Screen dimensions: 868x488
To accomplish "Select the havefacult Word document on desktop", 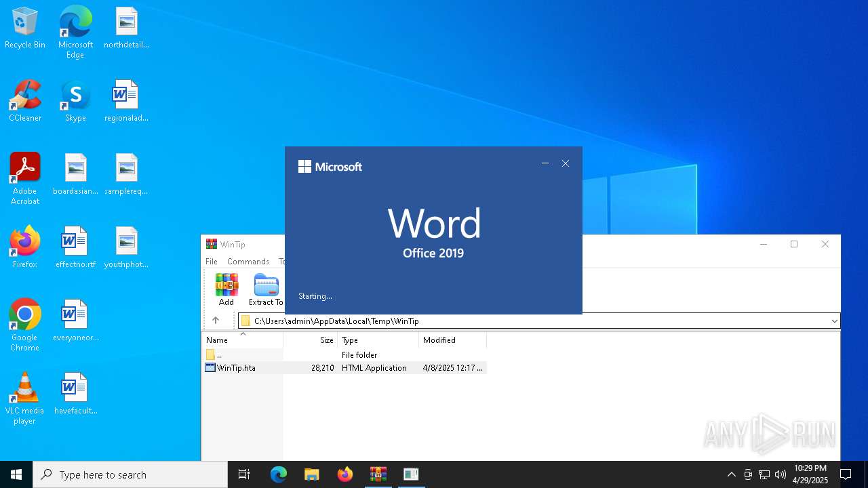I will coord(75,394).
